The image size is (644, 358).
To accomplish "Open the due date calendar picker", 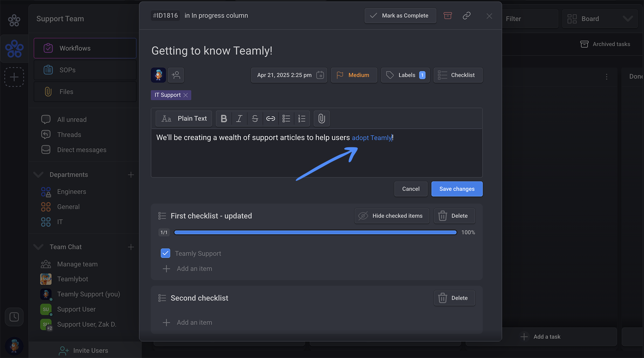I will 320,75.
